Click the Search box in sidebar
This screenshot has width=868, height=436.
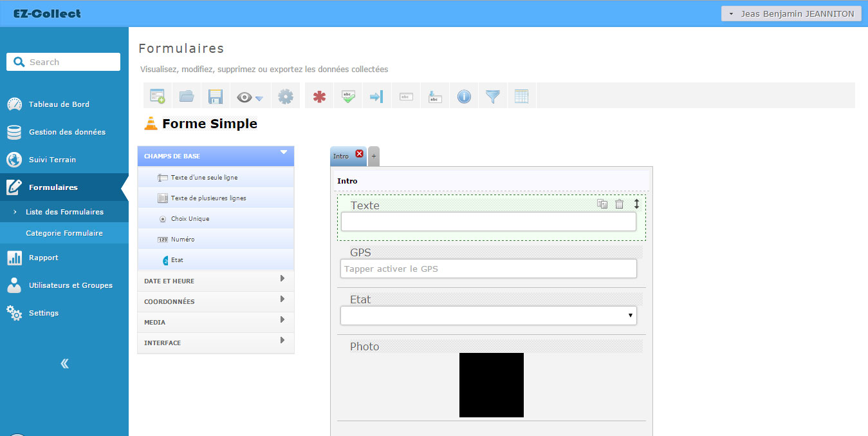click(63, 62)
